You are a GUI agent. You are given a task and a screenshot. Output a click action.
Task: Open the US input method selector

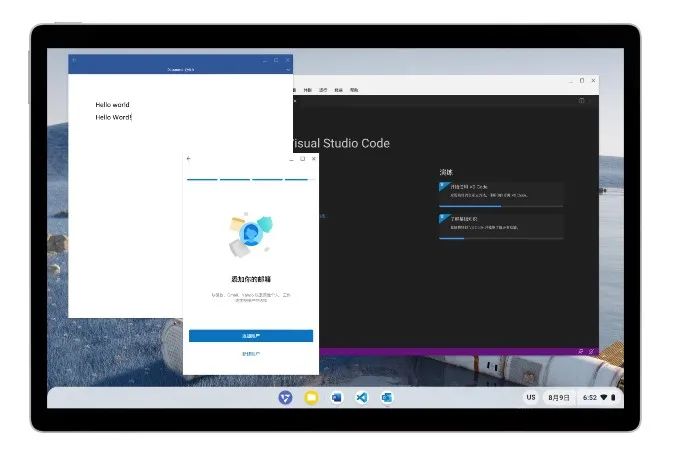point(531,397)
